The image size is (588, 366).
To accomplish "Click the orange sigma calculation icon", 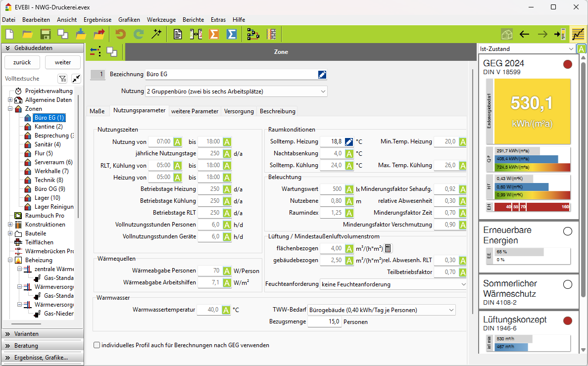I will [x=214, y=34].
